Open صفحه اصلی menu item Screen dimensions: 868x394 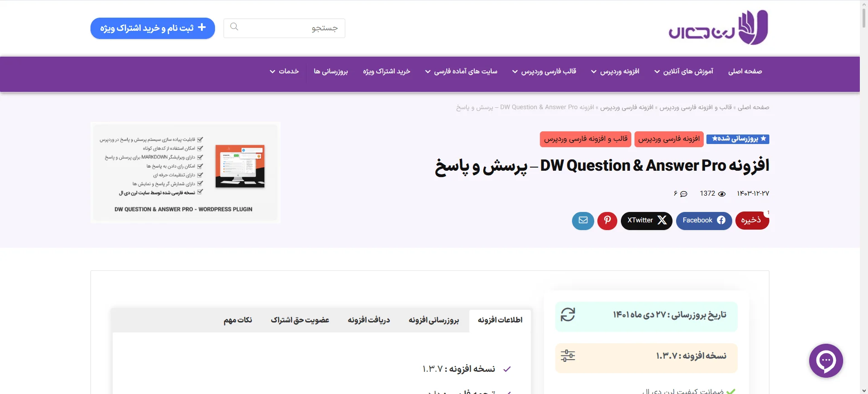tap(745, 72)
